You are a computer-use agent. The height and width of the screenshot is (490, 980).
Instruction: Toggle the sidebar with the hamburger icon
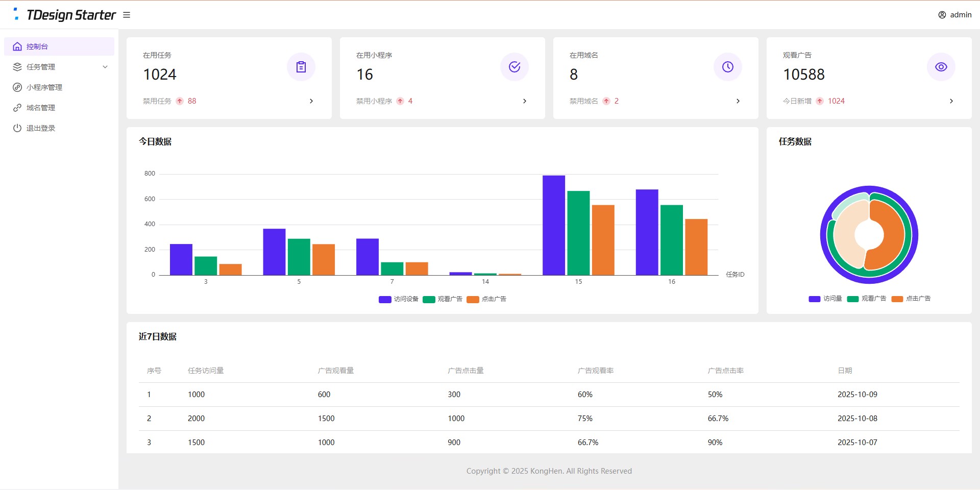pyautogui.click(x=127, y=14)
